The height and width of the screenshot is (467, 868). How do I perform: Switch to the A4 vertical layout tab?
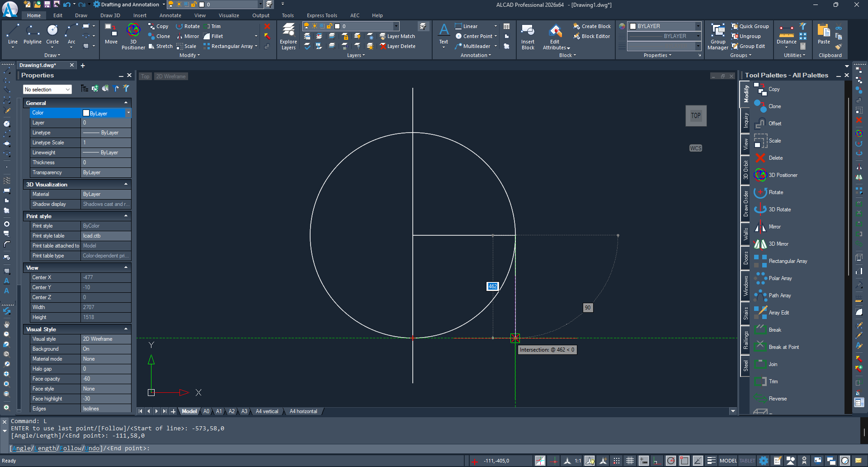tap(267, 411)
